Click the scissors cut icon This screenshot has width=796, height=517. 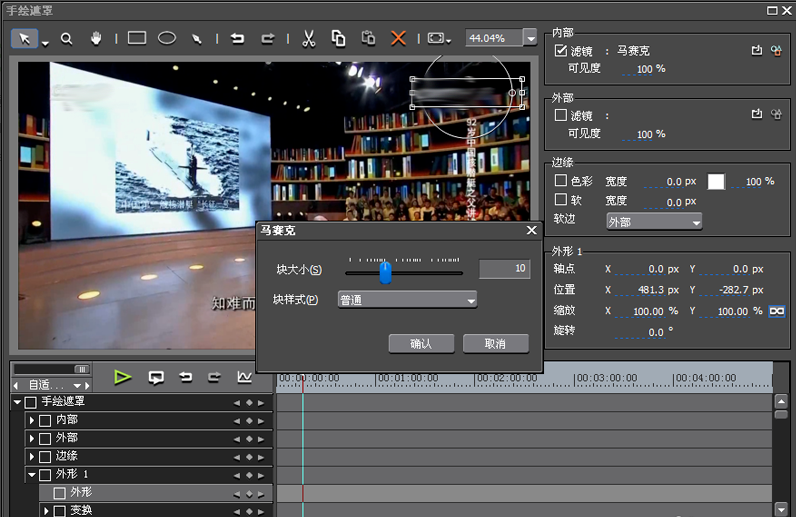click(x=308, y=39)
